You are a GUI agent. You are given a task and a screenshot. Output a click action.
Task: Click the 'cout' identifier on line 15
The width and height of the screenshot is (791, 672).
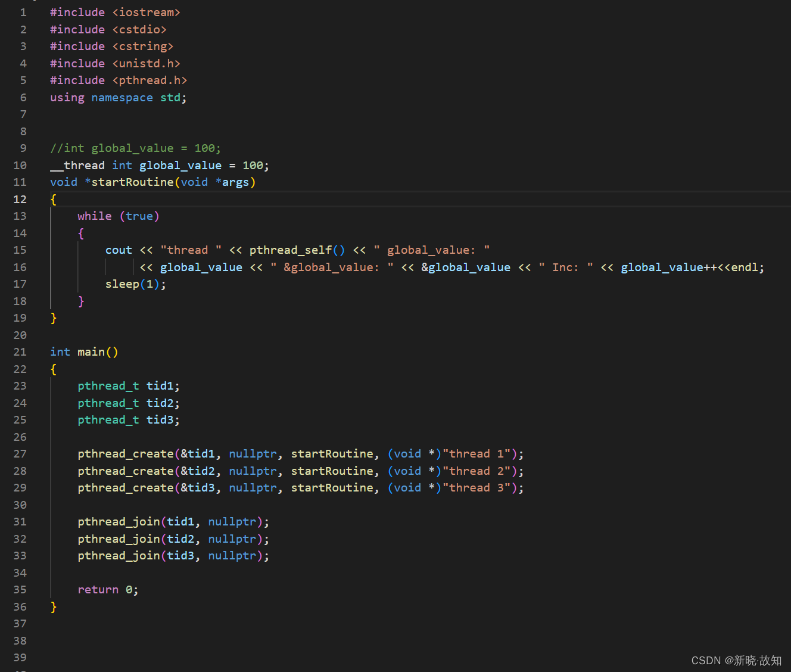[x=119, y=250]
